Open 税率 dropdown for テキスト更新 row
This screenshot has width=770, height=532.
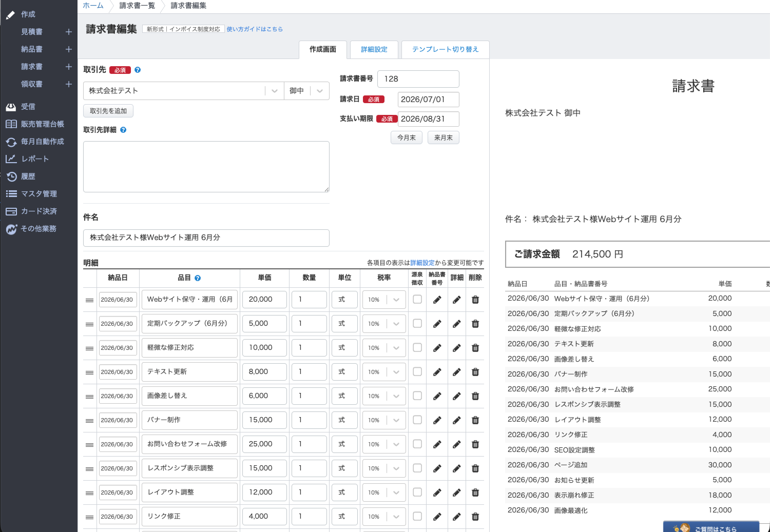(x=384, y=372)
